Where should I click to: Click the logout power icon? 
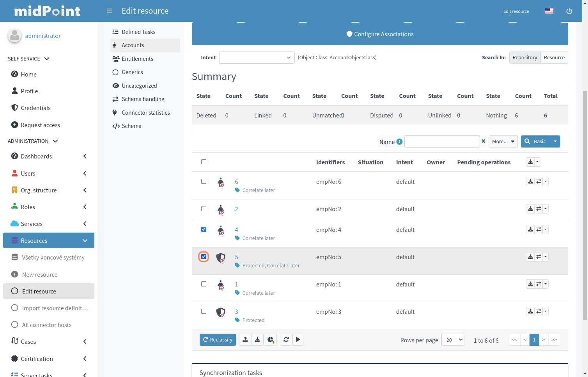tap(569, 11)
